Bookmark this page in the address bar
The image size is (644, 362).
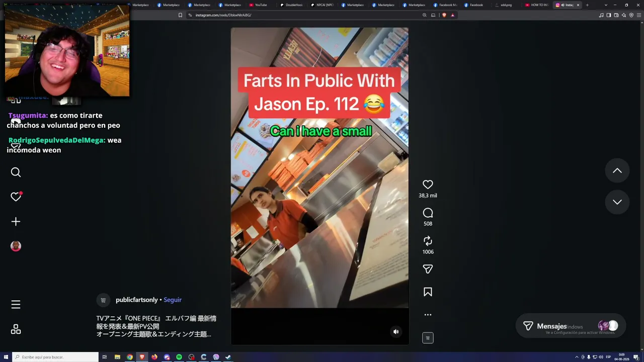coord(180,15)
